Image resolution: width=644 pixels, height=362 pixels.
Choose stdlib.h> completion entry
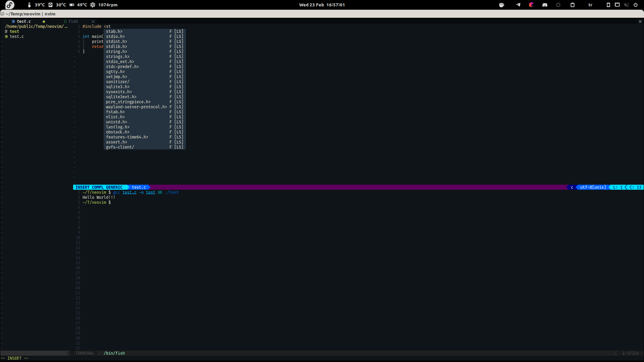pyautogui.click(x=116, y=47)
